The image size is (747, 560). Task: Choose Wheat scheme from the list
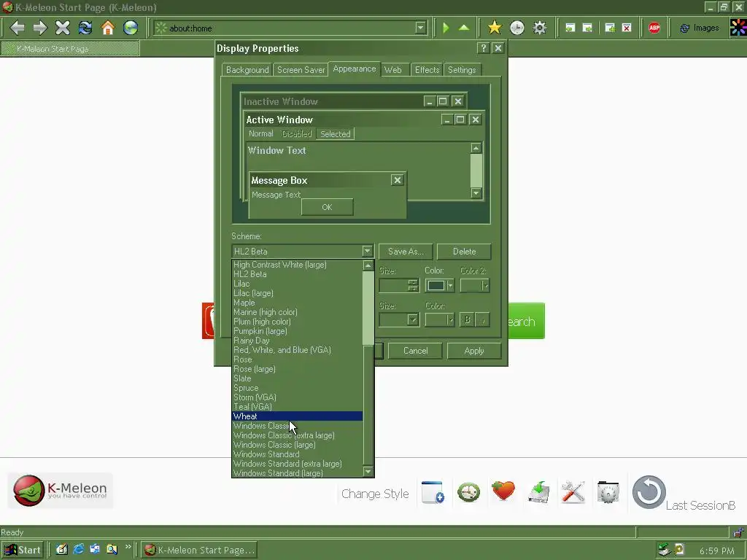[x=298, y=416]
